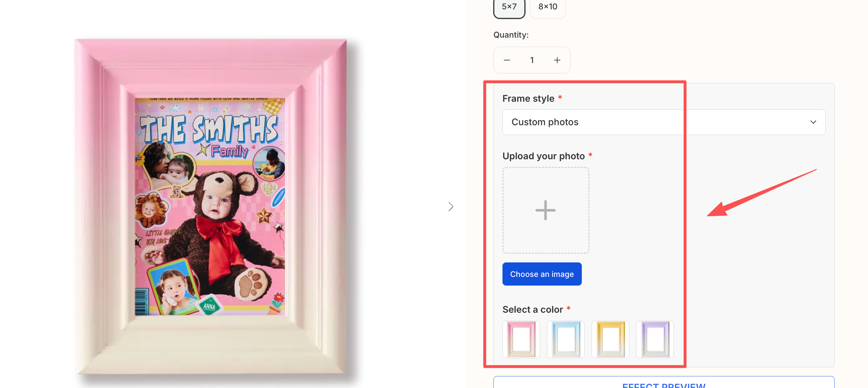
Task: Click the plus icon in upload box
Action: click(x=546, y=210)
